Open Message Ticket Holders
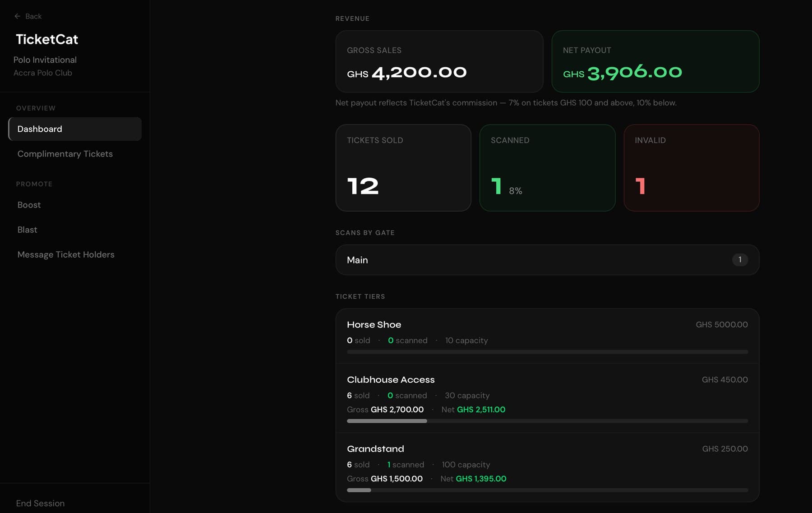The width and height of the screenshot is (812, 513). click(66, 254)
